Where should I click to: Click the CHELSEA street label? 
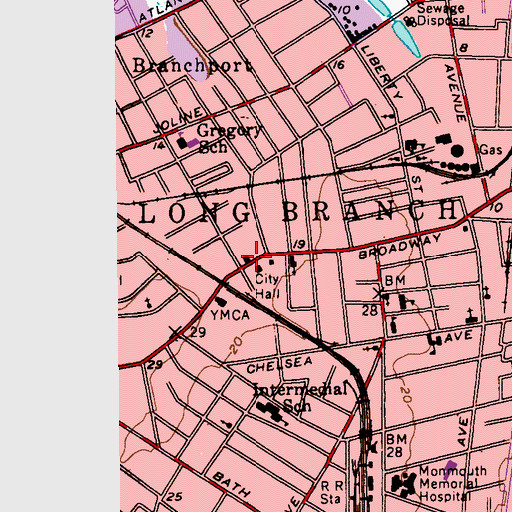coord(280,365)
